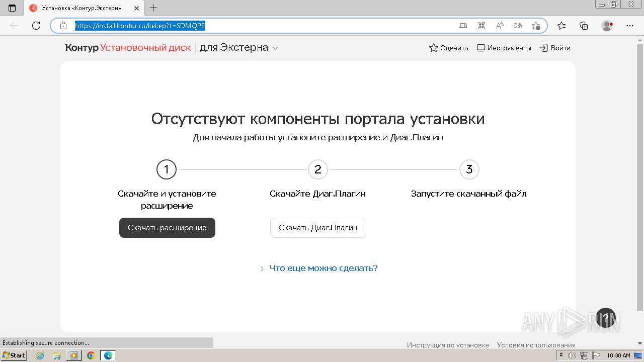Launch Google Chrome from taskbar
This screenshot has height=362, width=644.
pyautogui.click(x=91, y=355)
